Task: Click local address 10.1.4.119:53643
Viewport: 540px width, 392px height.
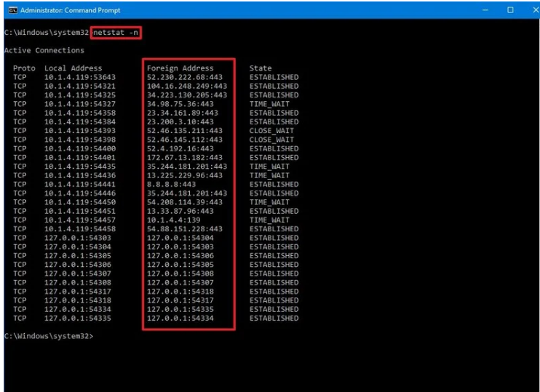Action: click(80, 77)
